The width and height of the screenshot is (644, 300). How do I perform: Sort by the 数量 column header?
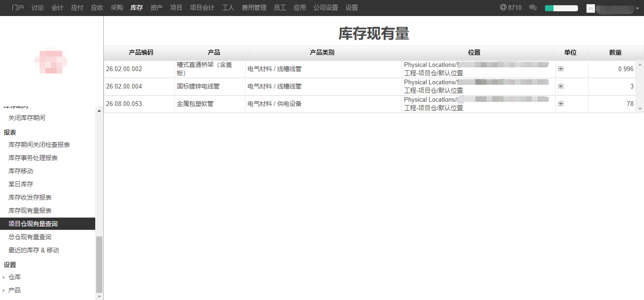point(615,53)
